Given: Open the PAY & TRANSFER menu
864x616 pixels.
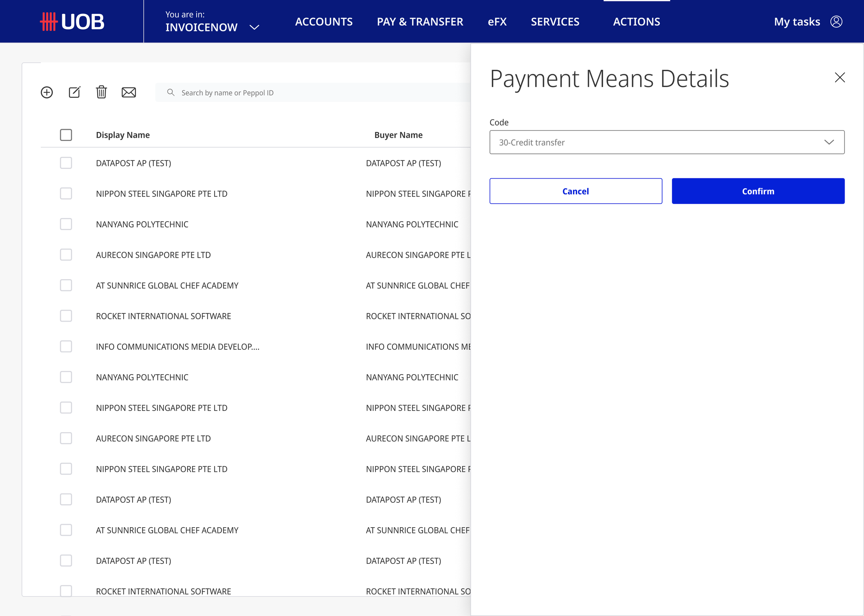Looking at the screenshot, I should (x=420, y=22).
